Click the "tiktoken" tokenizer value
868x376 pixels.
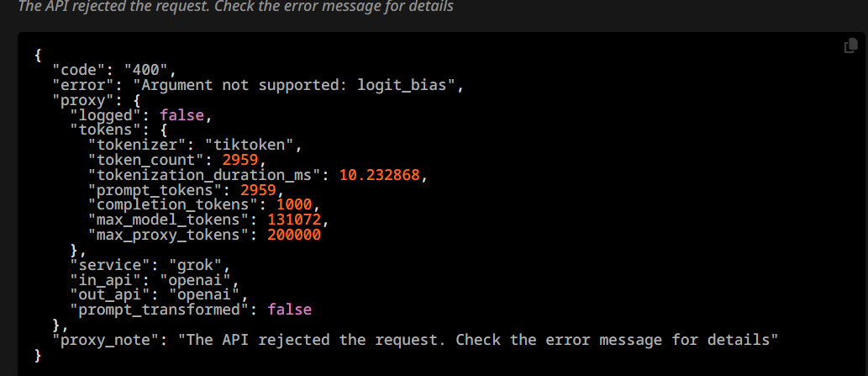click(249, 146)
